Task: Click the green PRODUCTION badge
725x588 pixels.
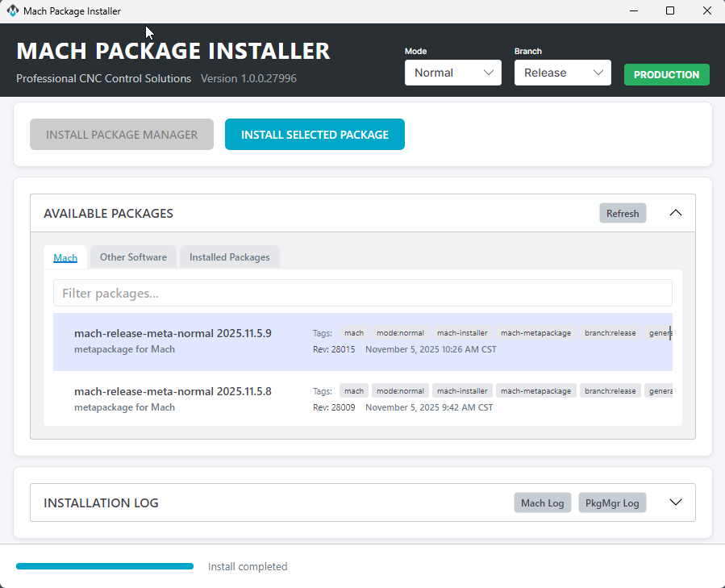Action: [666, 74]
